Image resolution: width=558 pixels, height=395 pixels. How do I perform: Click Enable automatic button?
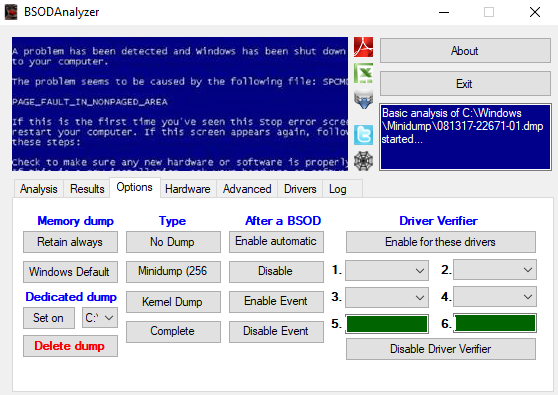pyautogui.click(x=276, y=242)
